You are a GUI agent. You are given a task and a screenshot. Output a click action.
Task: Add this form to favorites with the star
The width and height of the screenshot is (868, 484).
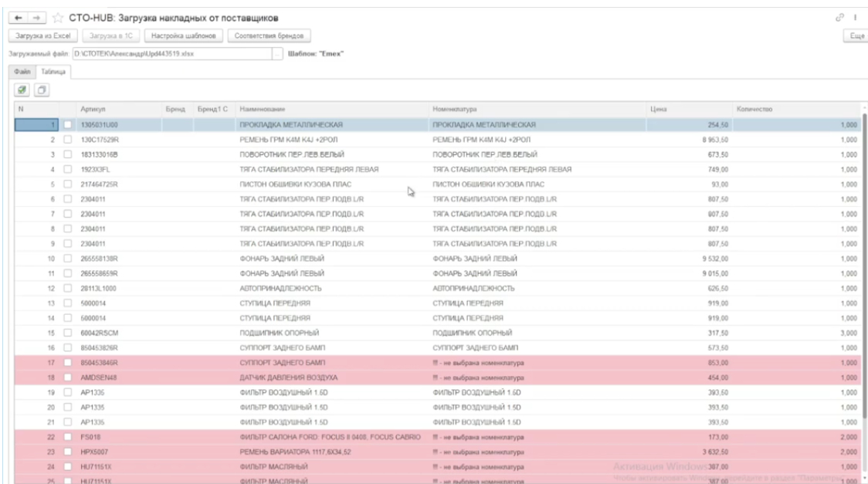tap(58, 19)
